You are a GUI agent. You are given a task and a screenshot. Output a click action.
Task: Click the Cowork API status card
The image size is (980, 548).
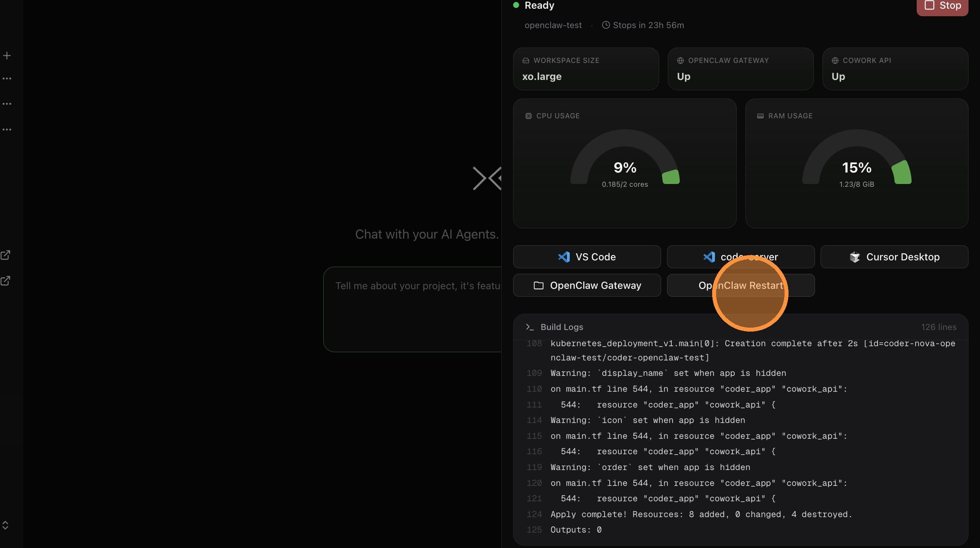tap(895, 69)
